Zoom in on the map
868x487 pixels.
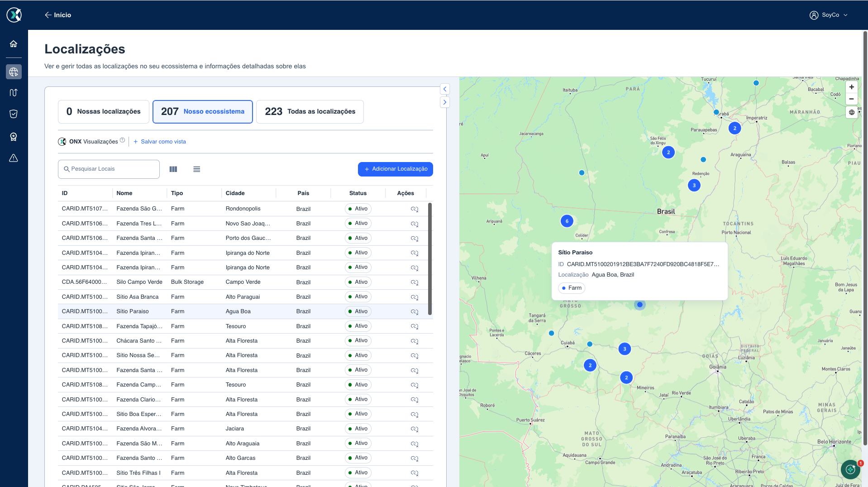[x=852, y=87]
